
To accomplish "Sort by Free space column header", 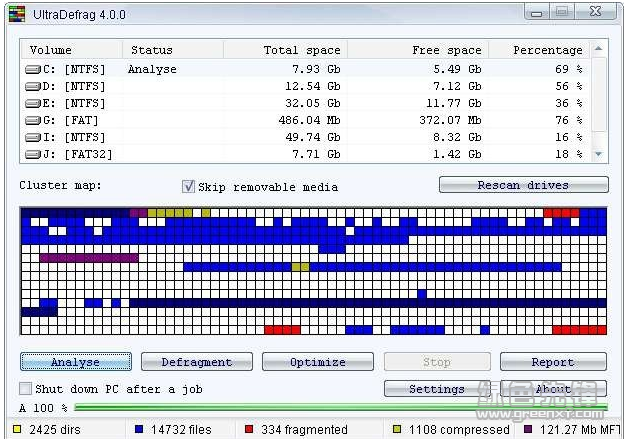I will (418, 50).
